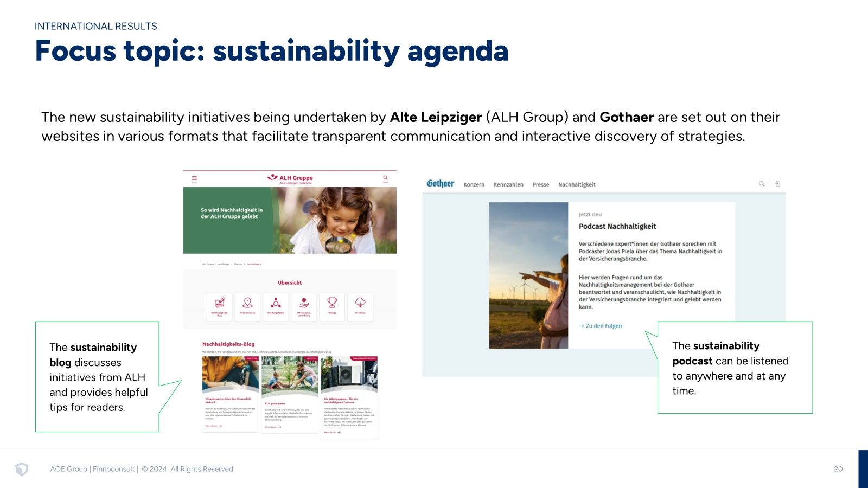
Task: Select the Nachhaltigkeit menu item on Gothaer
Action: click(x=577, y=185)
